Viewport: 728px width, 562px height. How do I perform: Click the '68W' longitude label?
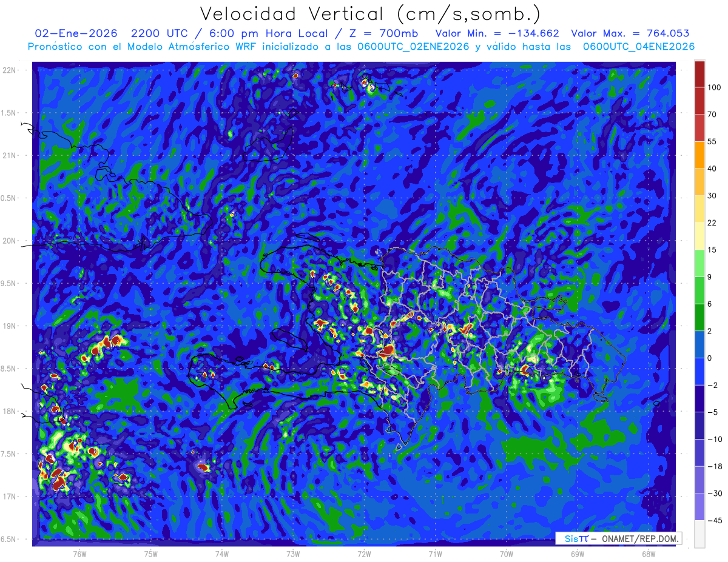click(x=649, y=554)
